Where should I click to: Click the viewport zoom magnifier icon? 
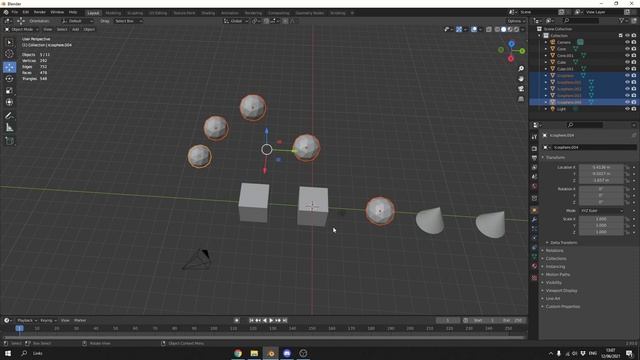pyautogui.click(x=521, y=69)
